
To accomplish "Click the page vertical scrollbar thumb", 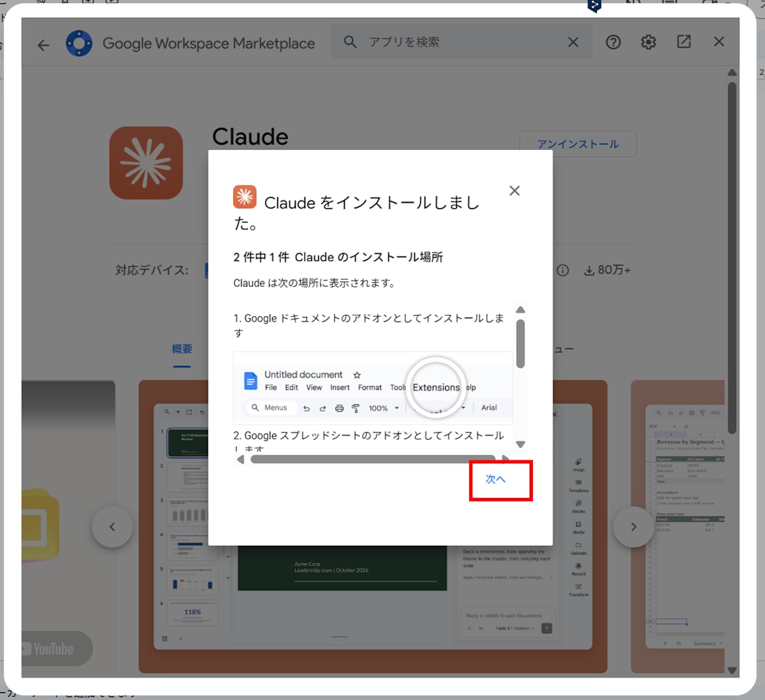I will (732, 258).
